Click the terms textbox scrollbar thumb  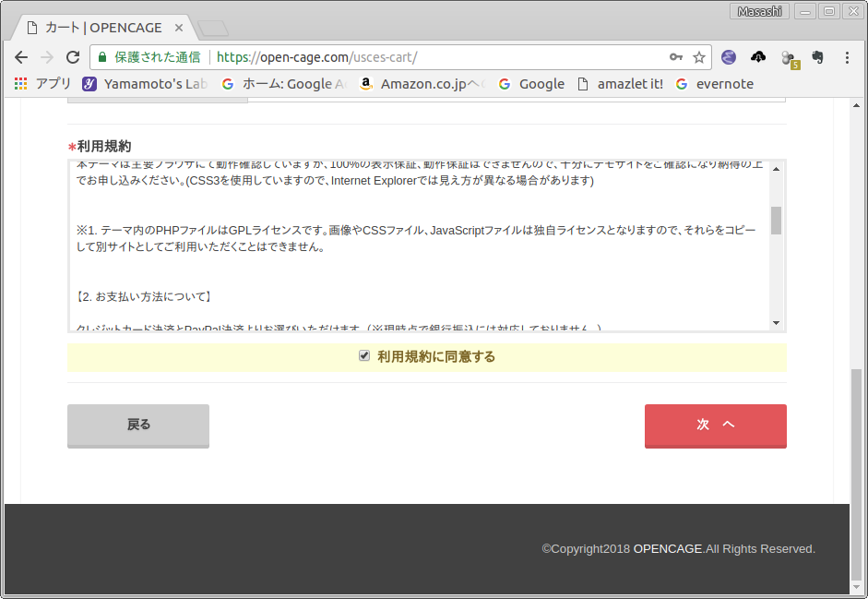(776, 221)
